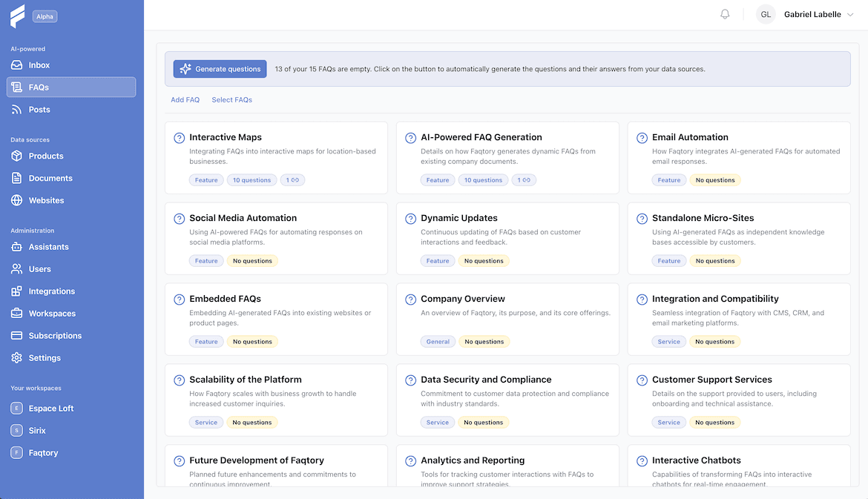Image resolution: width=868 pixels, height=499 pixels.
Task: Click 10 questions tag on Interactive Maps
Action: tap(252, 179)
